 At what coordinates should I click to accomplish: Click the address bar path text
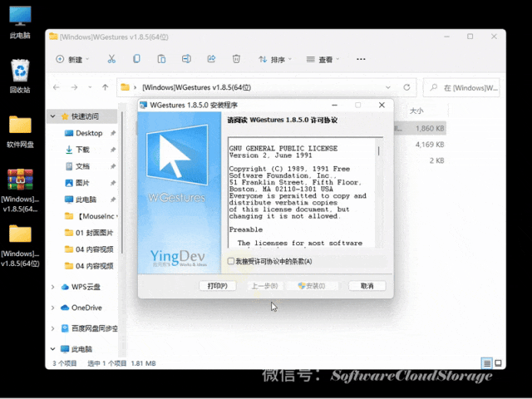[x=196, y=87]
